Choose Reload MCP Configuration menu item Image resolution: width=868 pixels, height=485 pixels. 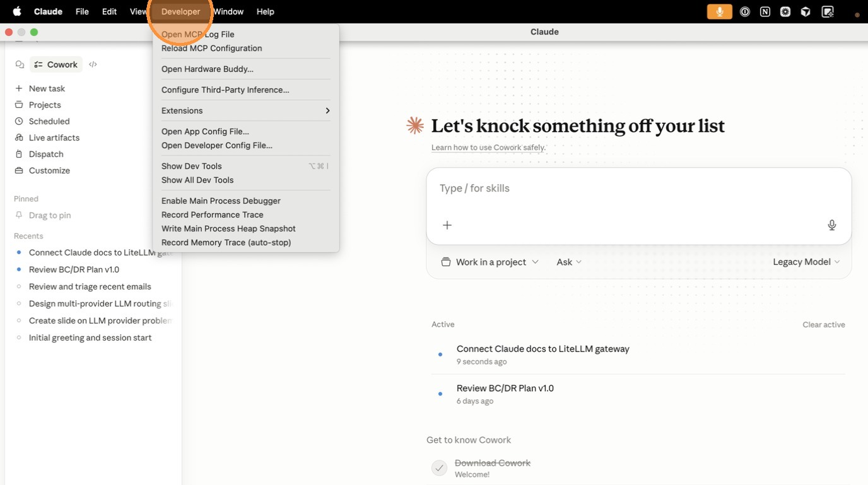[x=211, y=48]
